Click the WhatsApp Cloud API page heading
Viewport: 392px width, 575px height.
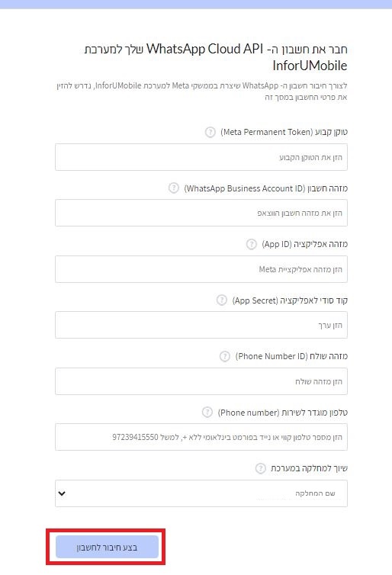pyautogui.click(x=216, y=57)
